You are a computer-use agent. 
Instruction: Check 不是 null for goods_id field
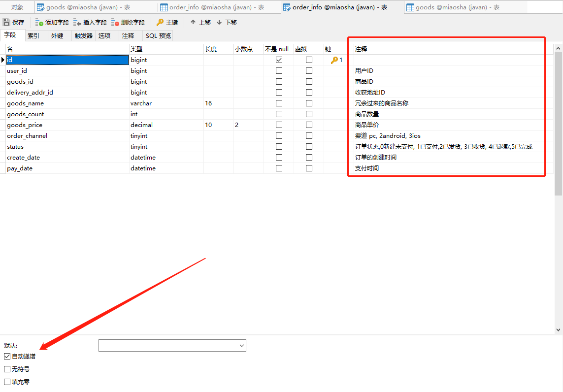pyautogui.click(x=279, y=81)
